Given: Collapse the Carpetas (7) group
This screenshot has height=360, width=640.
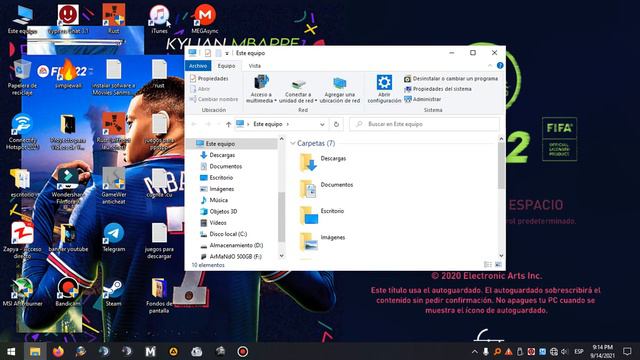Looking at the screenshot, I should (x=293, y=143).
